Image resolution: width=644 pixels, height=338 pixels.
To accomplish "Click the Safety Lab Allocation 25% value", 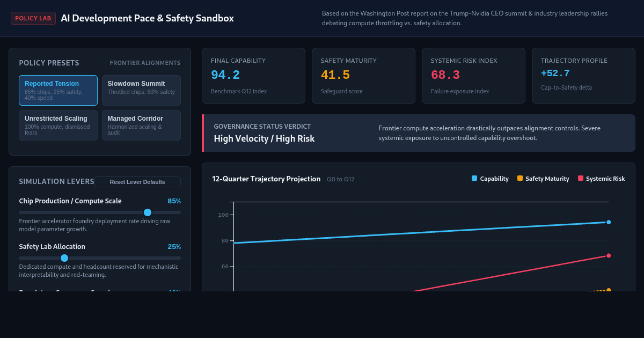I will [x=174, y=247].
